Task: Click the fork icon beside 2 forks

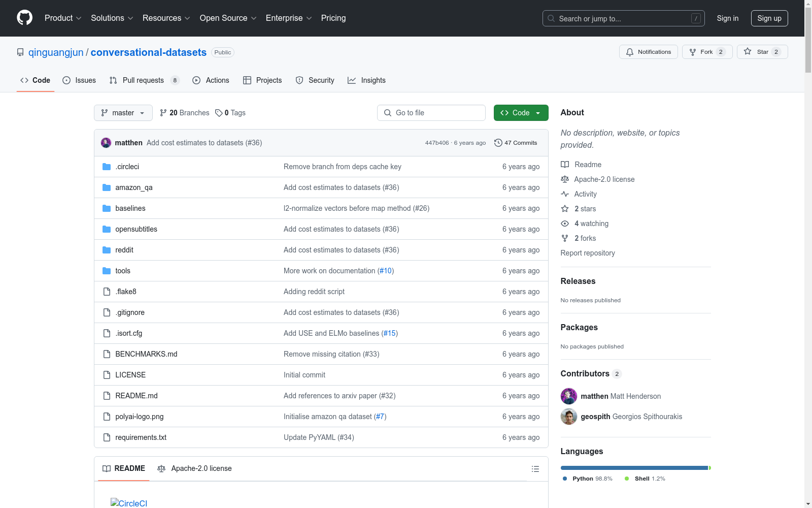Action: coord(565,238)
